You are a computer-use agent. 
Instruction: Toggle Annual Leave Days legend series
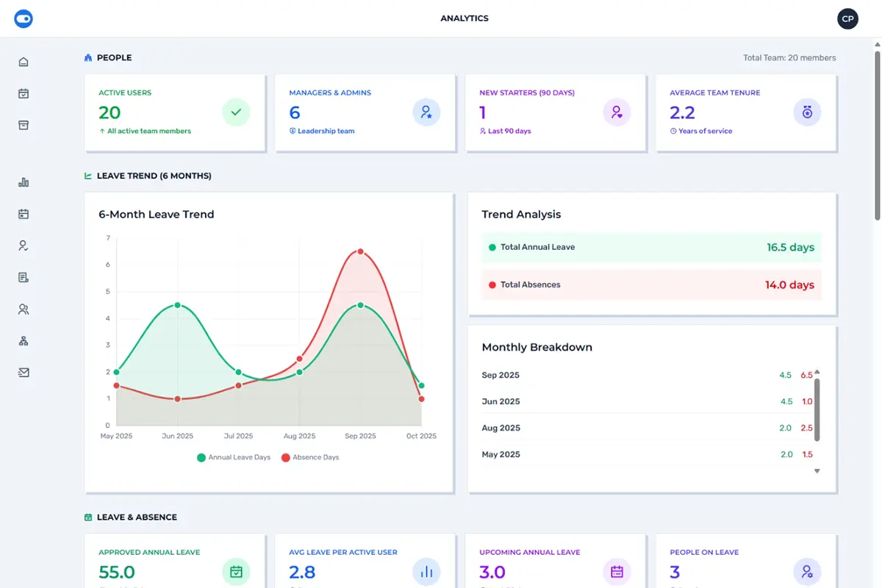(x=234, y=457)
